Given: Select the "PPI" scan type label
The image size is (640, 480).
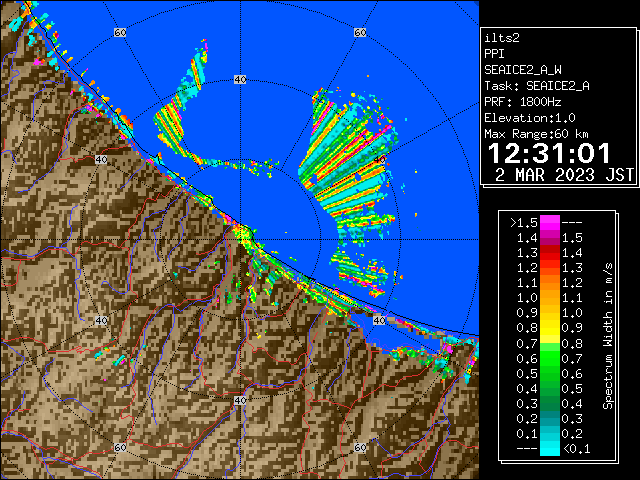Looking at the screenshot, I should [494, 54].
